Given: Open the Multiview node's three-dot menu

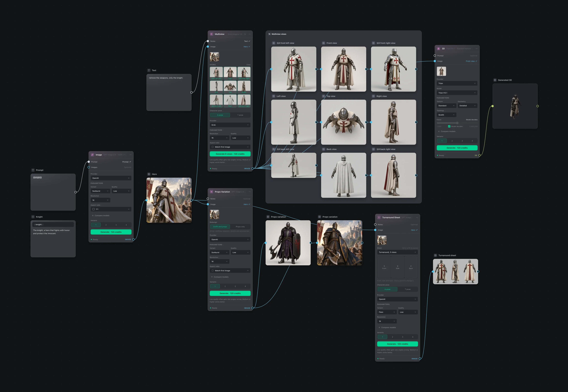Looking at the screenshot, I should (250, 34).
